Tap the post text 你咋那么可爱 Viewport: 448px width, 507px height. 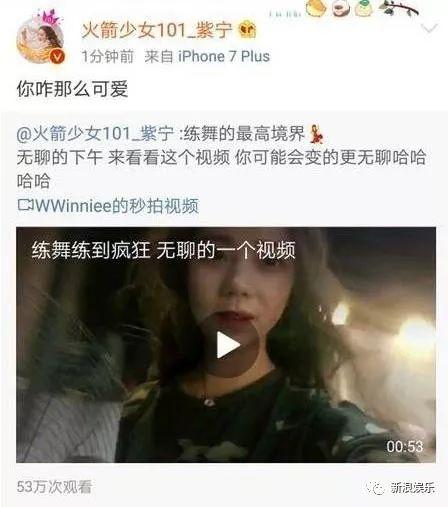72,89
